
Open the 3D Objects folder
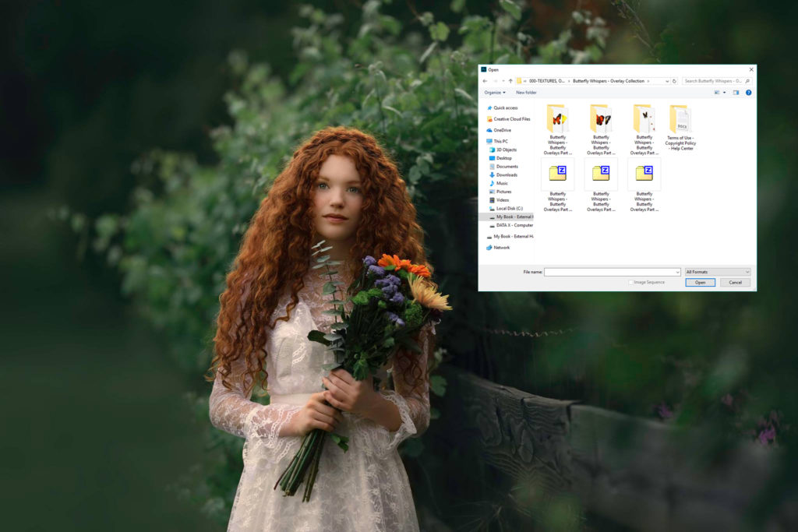click(x=503, y=150)
